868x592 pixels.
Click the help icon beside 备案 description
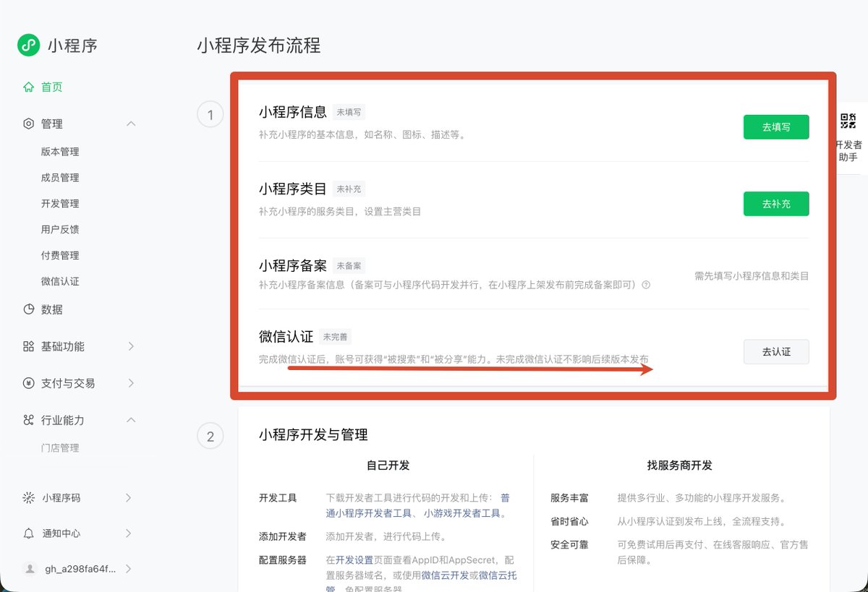pos(646,285)
